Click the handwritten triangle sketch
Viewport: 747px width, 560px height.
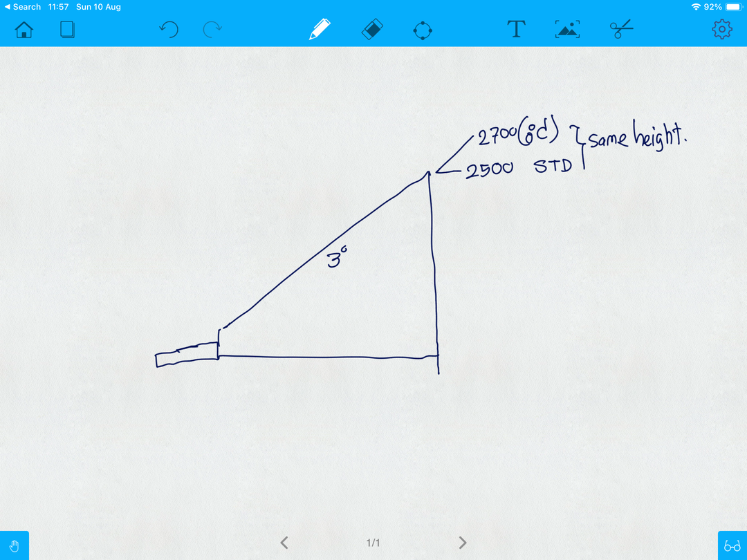(325, 277)
